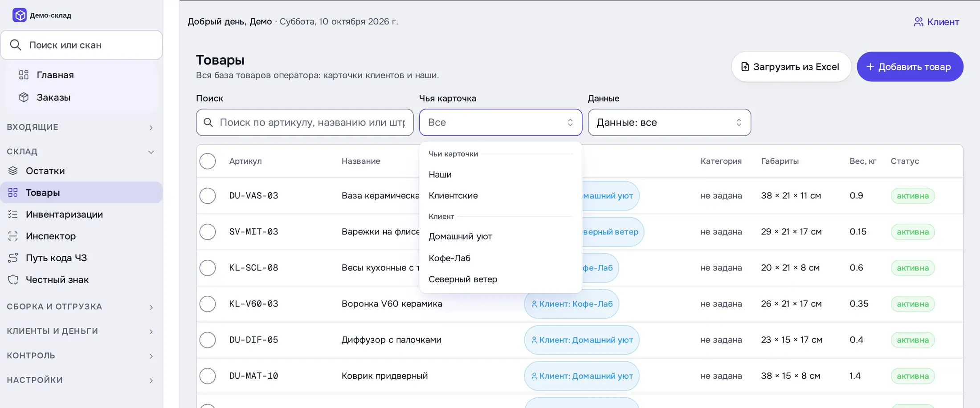The width and height of the screenshot is (980, 408).
Task: Click the product name Коврик придверный
Action: (x=384, y=376)
